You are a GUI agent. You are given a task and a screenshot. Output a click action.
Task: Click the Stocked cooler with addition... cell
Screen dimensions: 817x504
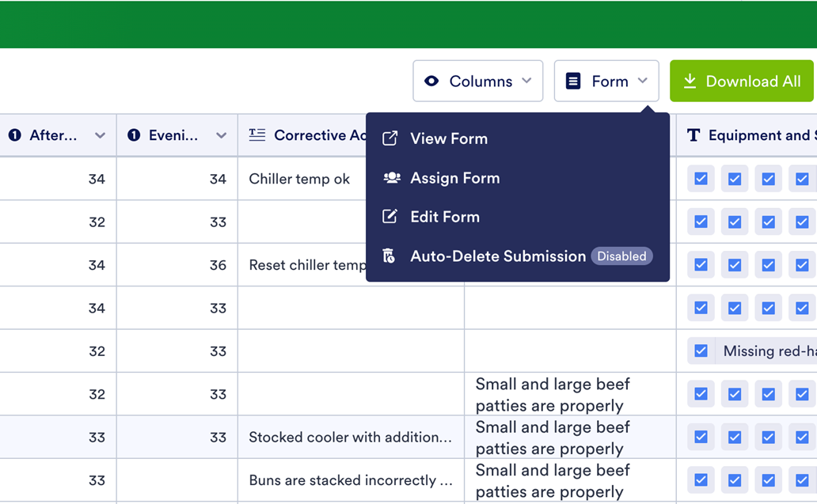(350, 438)
